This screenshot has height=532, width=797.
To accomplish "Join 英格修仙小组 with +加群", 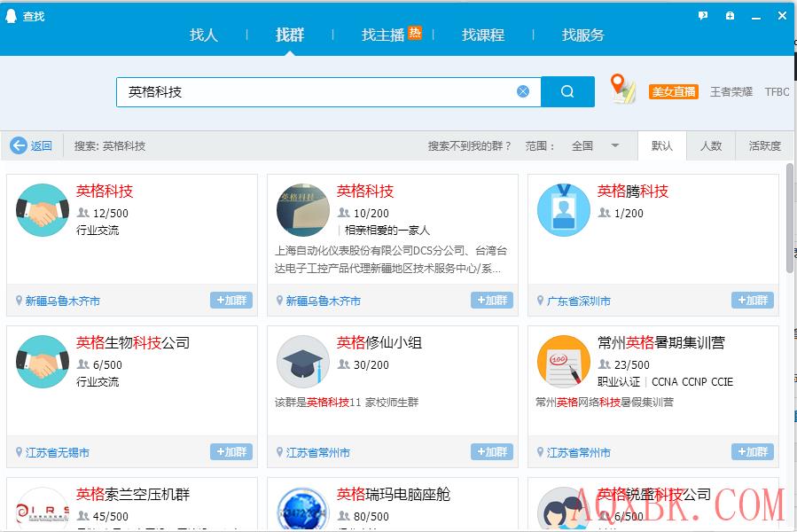I will click(492, 451).
